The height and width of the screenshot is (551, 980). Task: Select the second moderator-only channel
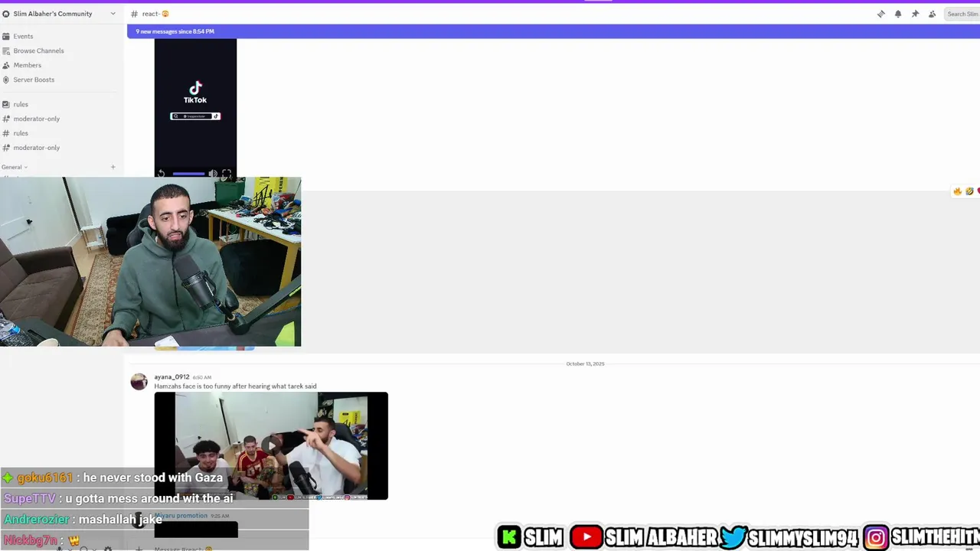pyautogui.click(x=36, y=148)
